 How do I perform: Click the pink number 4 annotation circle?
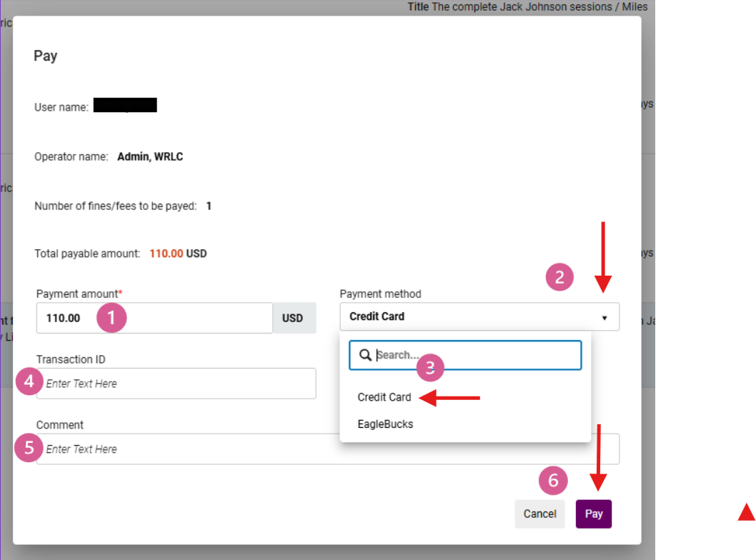click(x=29, y=382)
